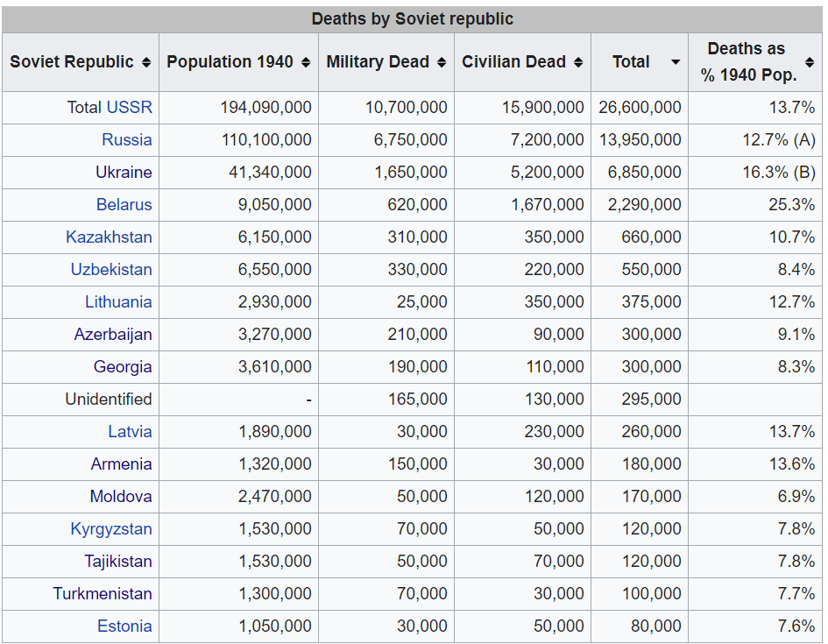
Task: Open the Russia link
Action: [x=126, y=139]
